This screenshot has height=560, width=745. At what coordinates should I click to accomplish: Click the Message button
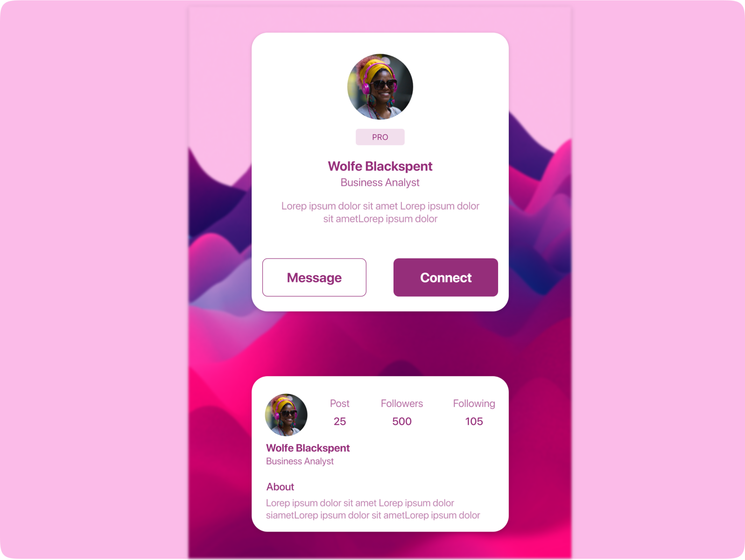pyautogui.click(x=314, y=277)
